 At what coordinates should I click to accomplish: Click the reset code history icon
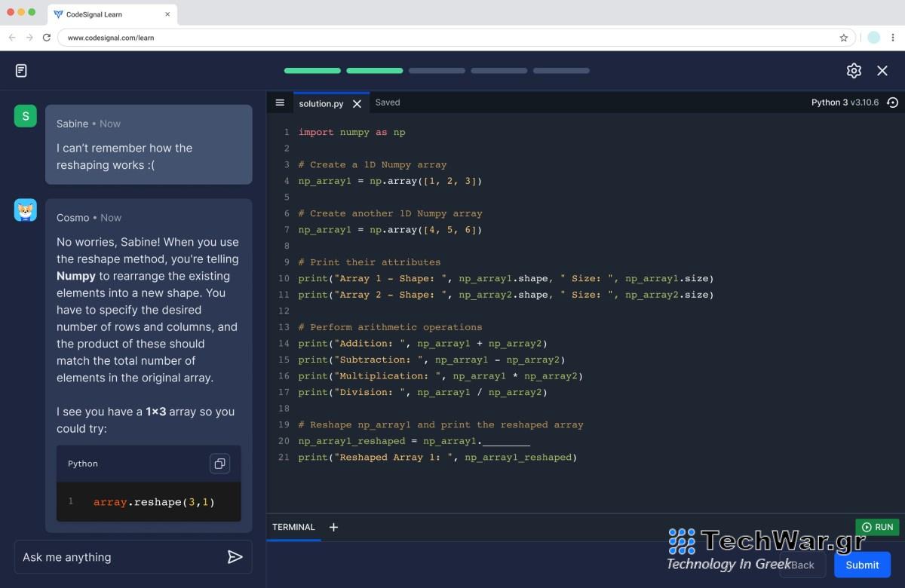click(x=893, y=103)
